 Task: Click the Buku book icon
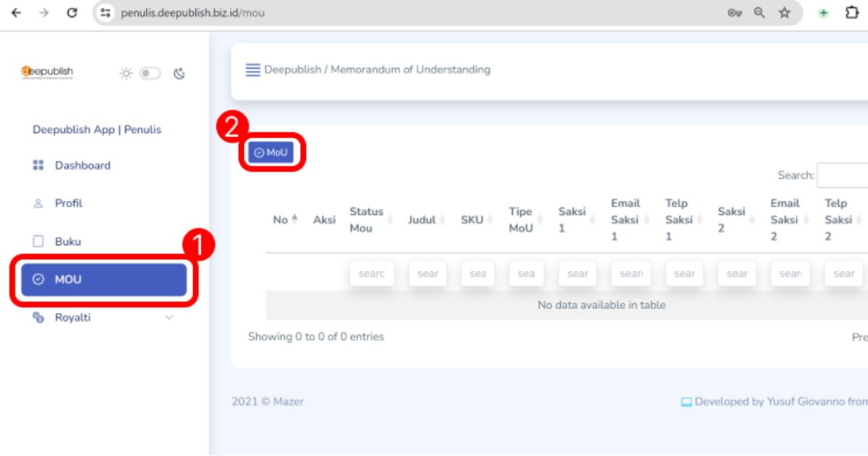coord(39,242)
